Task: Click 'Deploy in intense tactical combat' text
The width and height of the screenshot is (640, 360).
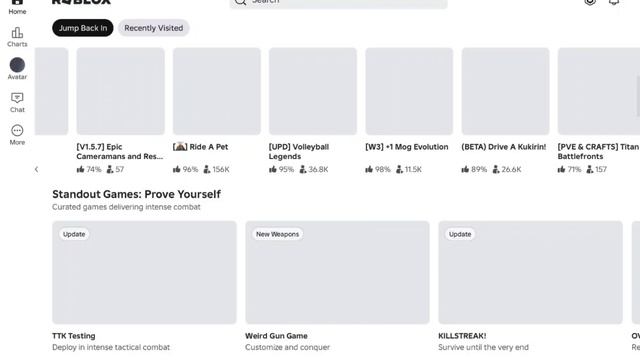Action: click(x=111, y=347)
